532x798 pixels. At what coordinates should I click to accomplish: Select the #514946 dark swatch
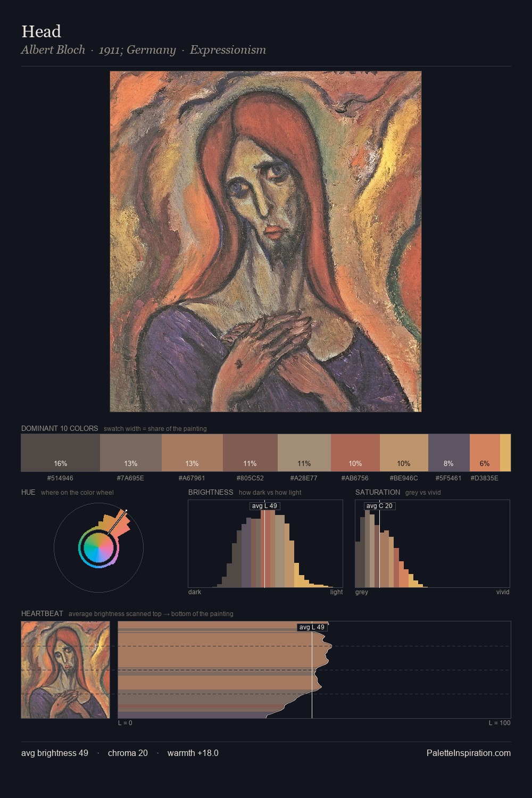pyautogui.click(x=61, y=453)
